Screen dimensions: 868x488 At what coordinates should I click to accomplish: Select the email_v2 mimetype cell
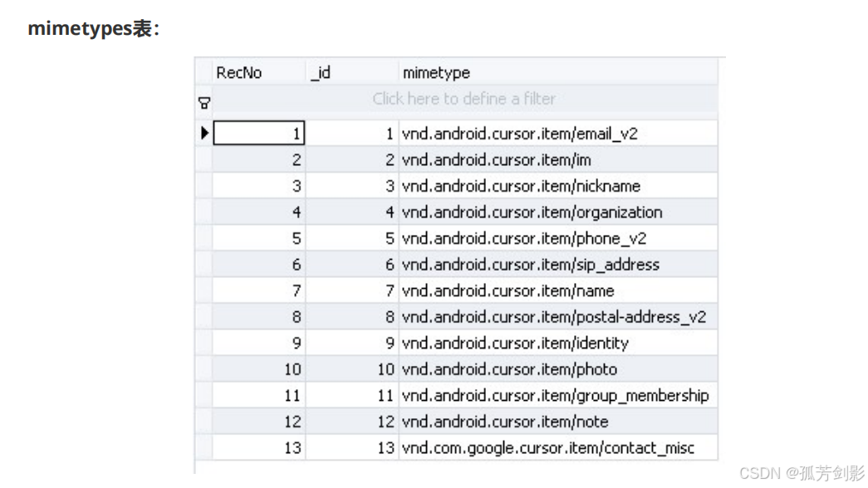pos(519,134)
